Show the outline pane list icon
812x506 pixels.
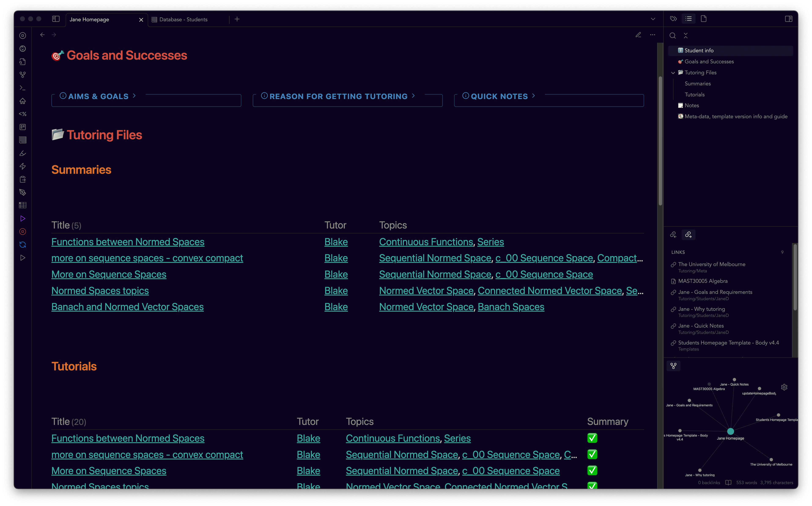(688, 19)
